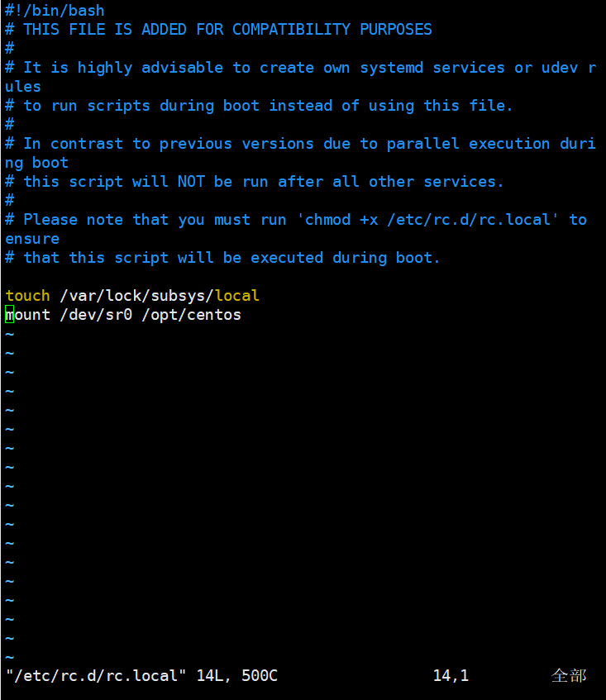The image size is (606, 700).
Task: Click the path /var/lock/subsys/ text
Action: (137, 296)
